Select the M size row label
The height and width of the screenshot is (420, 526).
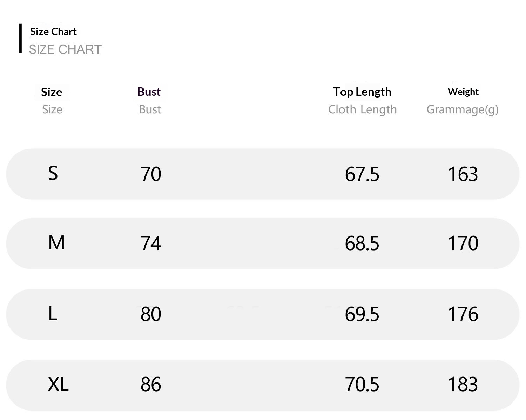click(56, 243)
